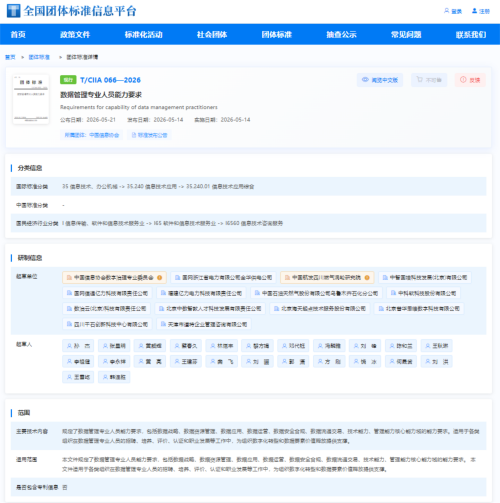Select 社会团体 in the navigation bar
This screenshot has height=503, width=500.
(x=212, y=34)
